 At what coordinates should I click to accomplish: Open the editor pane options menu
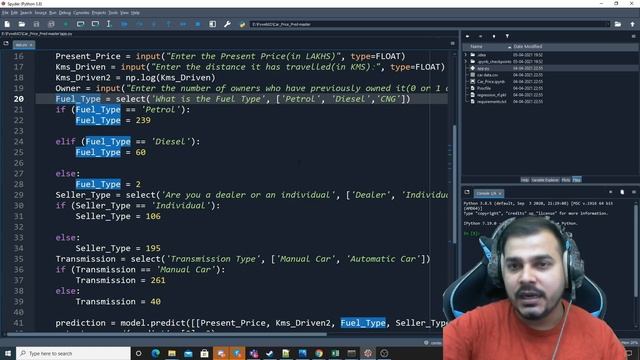coord(453,43)
